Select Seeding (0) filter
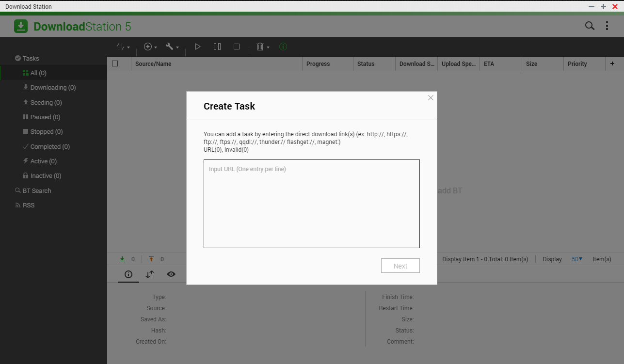The image size is (624, 364). (53, 103)
